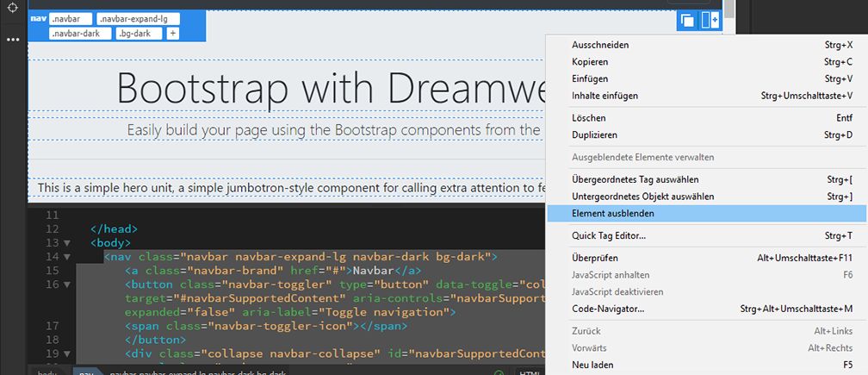
Task: Collapse code fold arrow at line 14
Action: pyautogui.click(x=67, y=257)
